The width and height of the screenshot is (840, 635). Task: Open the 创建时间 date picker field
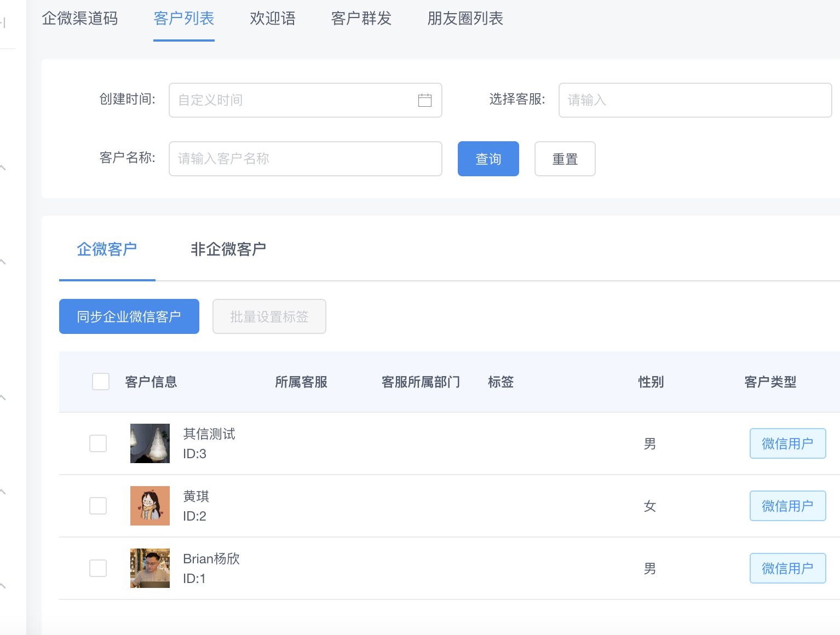(x=296, y=100)
